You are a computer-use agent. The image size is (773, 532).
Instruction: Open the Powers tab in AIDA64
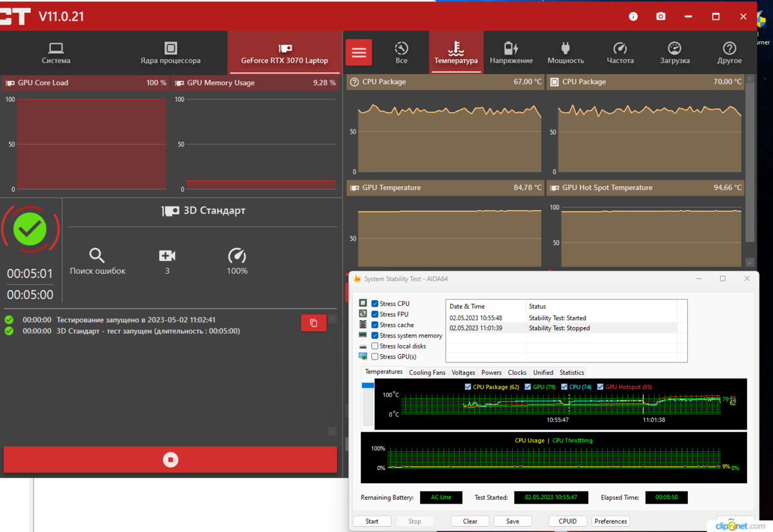pos(491,372)
